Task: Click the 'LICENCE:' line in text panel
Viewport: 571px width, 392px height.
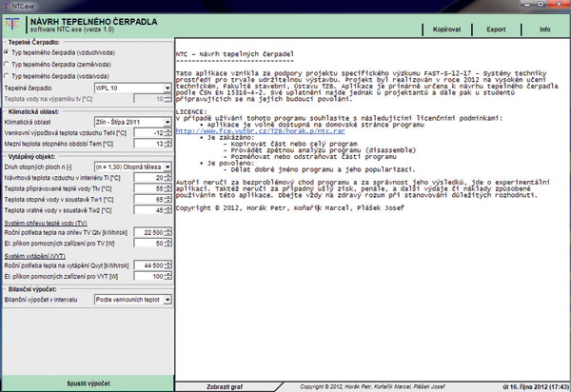Action: tap(191, 111)
